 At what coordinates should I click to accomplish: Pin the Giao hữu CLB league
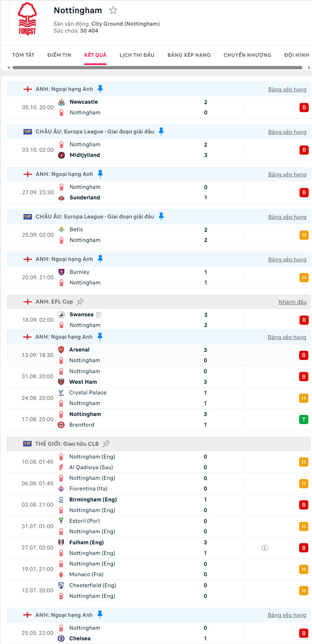(x=106, y=444)
